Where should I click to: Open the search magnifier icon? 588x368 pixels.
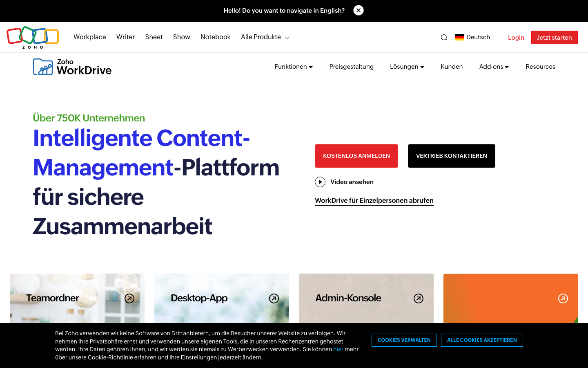(444, 37)
